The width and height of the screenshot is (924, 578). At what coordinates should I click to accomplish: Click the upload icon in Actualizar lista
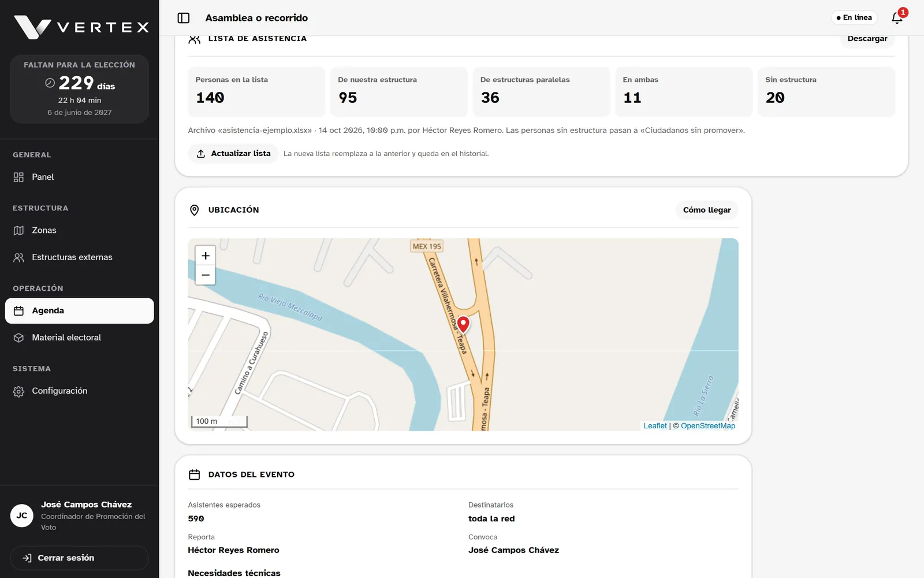click(201, 154)
